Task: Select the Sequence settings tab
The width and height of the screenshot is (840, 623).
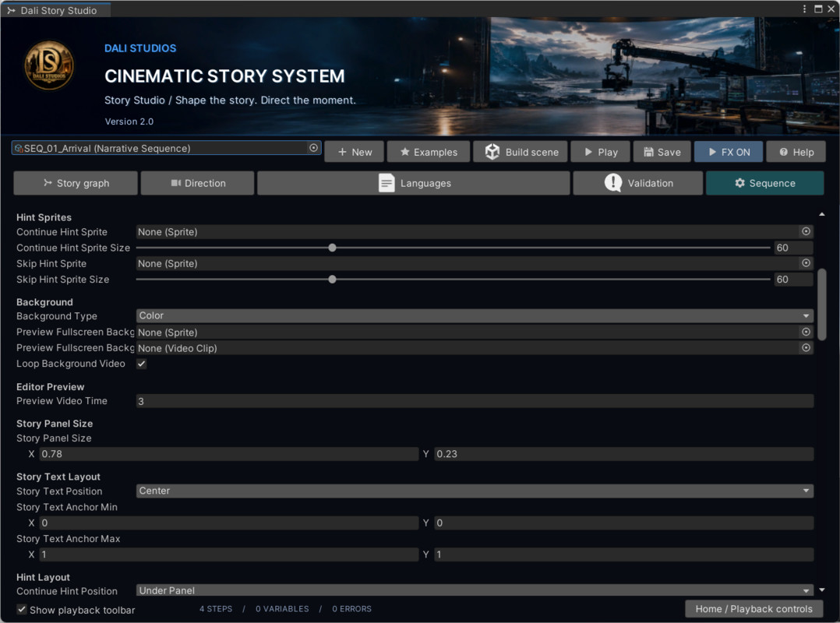Action: click(x=765, y=183)
